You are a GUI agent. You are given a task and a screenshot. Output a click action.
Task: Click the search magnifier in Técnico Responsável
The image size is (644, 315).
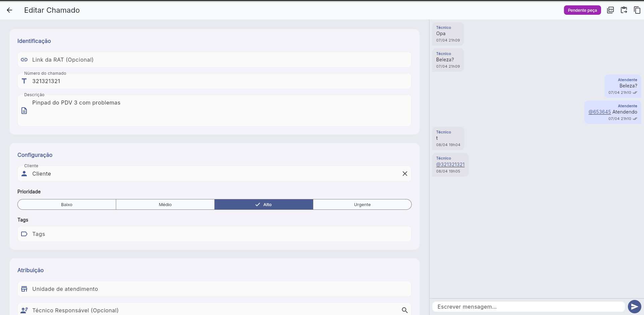click(x=405, y=310)
